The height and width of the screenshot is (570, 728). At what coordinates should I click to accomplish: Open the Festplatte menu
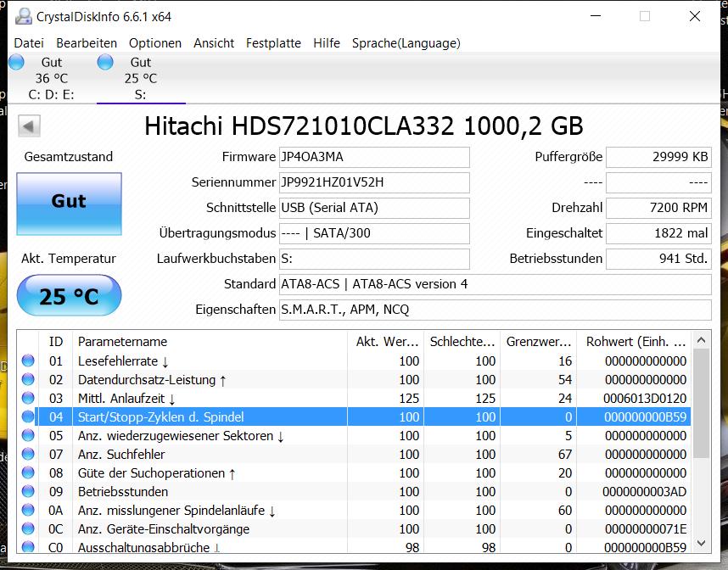pyautogui.click(x=273, y=43)
